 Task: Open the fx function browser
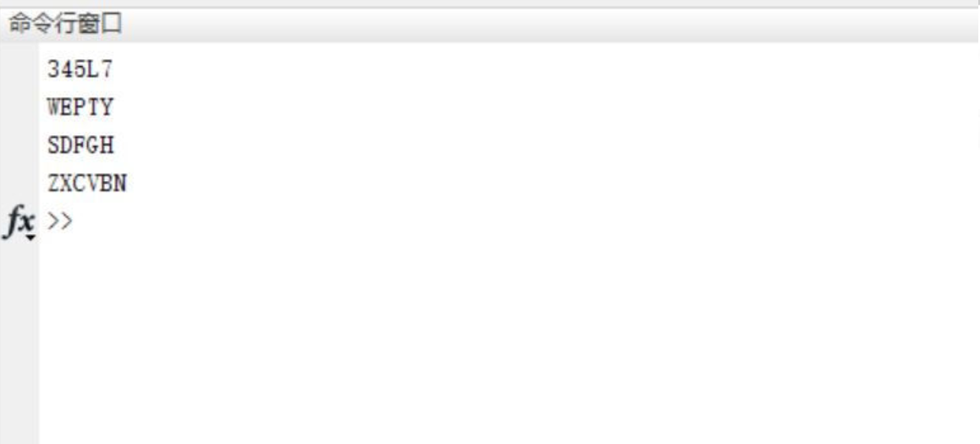[x=19, y=222]
